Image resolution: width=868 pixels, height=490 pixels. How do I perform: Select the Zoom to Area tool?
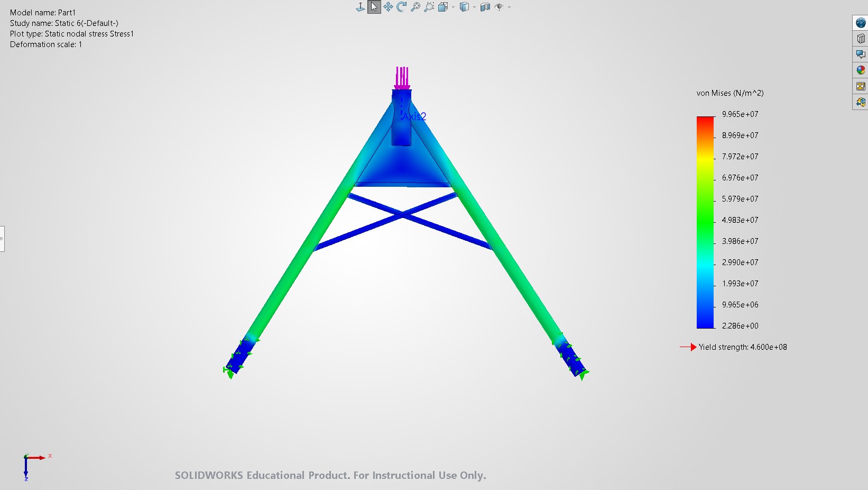(429, 7)
